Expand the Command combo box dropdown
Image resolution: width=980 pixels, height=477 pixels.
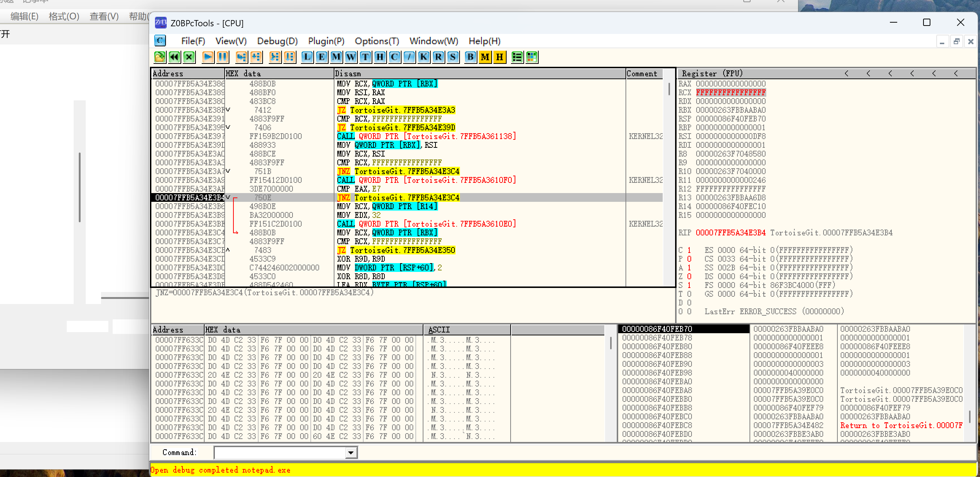coord(351,453)
